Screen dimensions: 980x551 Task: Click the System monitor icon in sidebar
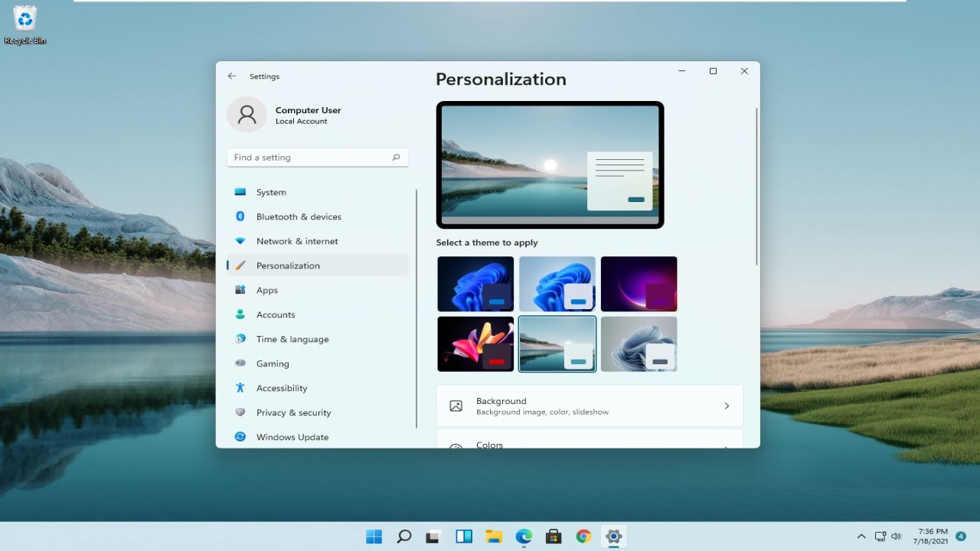(240, 192)
